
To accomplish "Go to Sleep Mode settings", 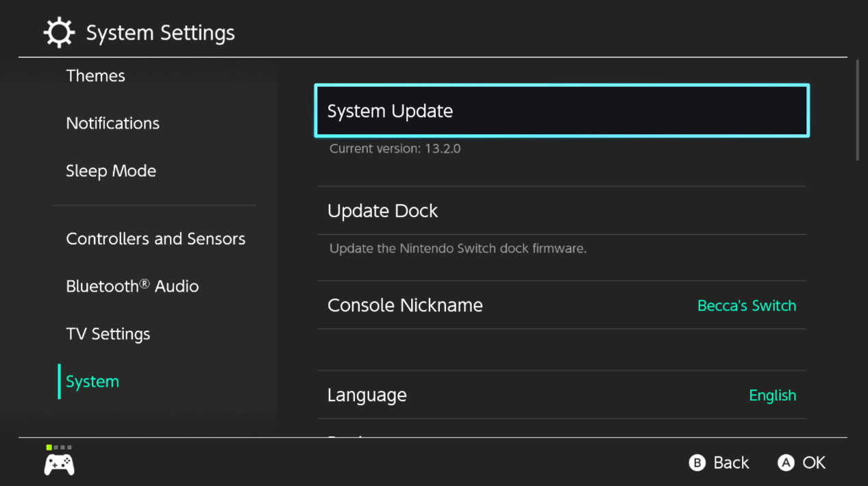I will (x=111, y=171).
